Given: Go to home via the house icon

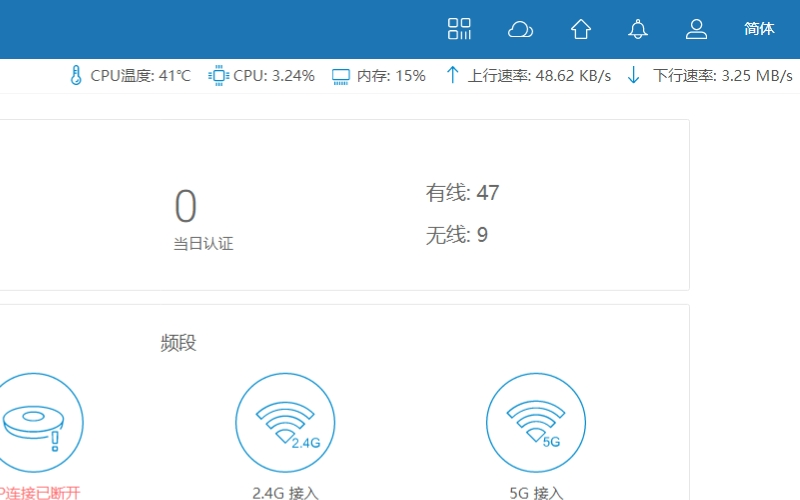Looking at the screenshot, I should (581, 29).
